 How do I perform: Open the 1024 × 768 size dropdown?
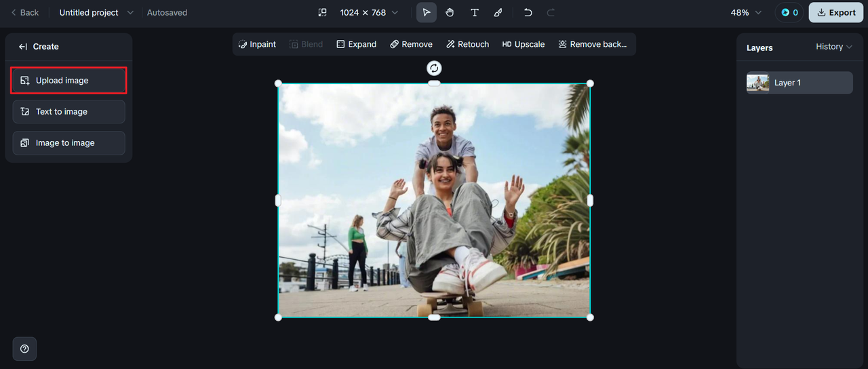[369, 12]
